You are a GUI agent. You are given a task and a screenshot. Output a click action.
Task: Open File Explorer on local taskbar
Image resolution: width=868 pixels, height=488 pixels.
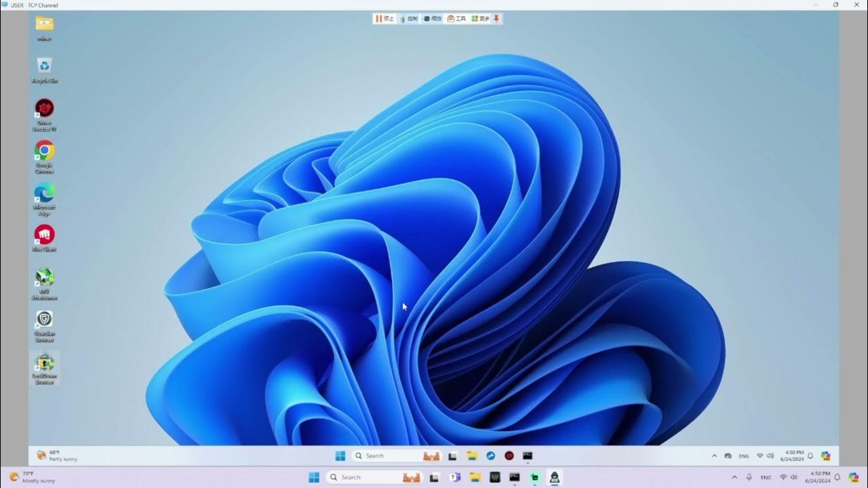(x=475, y=477)
